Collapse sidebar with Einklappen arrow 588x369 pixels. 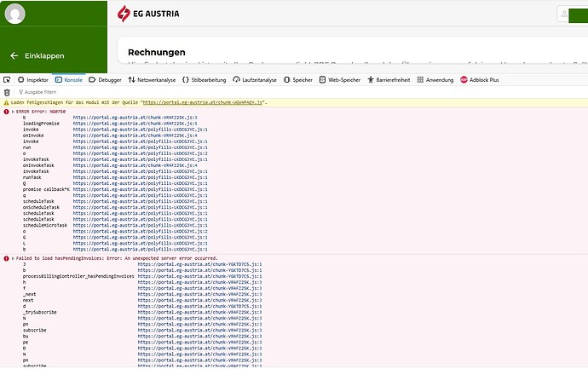click(x=14, y=56)
